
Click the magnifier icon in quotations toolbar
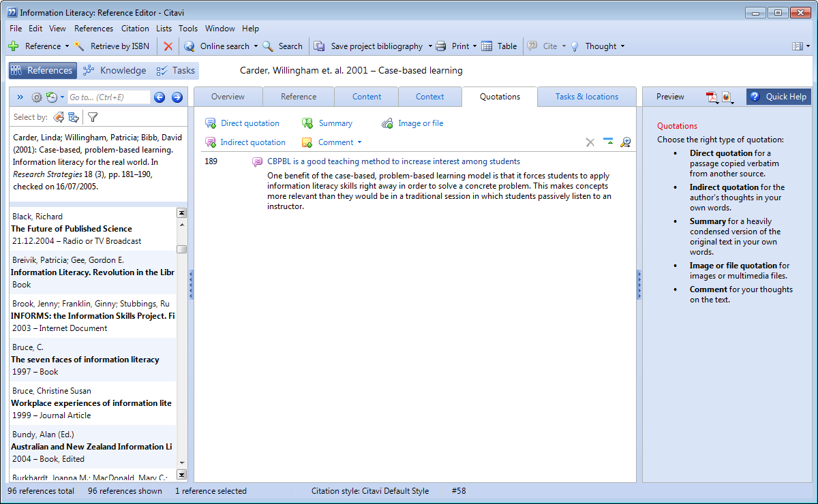point(625,142)
